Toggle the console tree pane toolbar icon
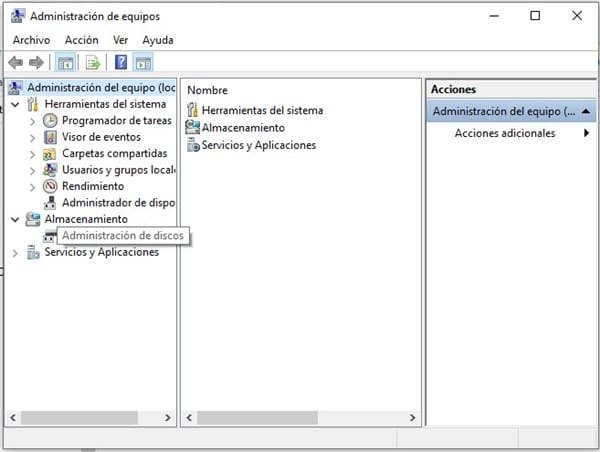 point(65,63)
